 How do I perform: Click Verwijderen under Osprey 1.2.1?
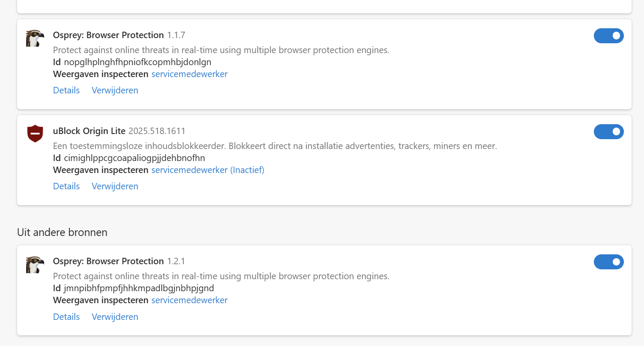115,317
